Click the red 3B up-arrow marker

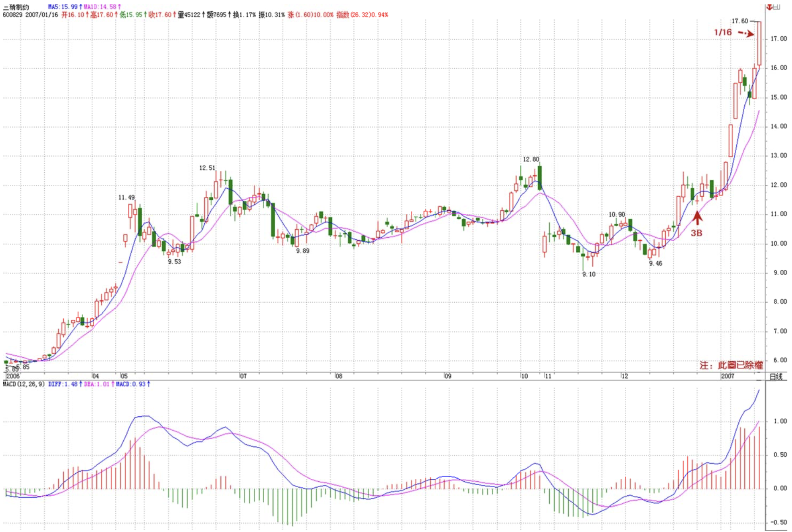[697, 218]
